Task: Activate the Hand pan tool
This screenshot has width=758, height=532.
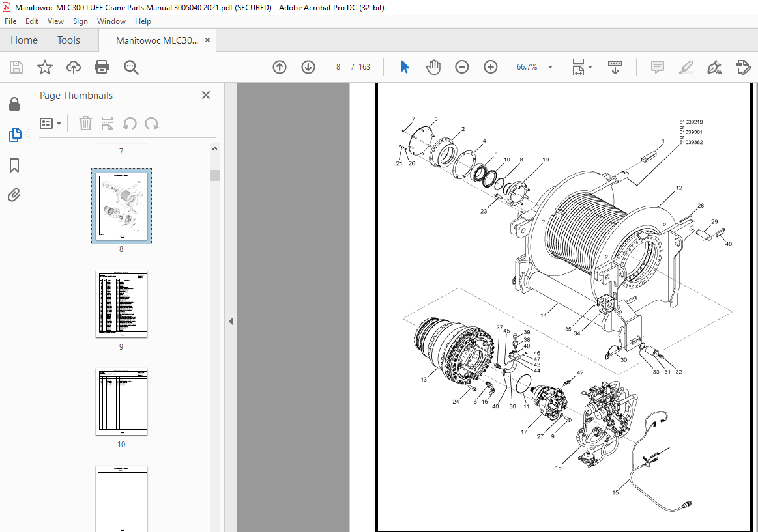Action: click(x=433, y=67)
